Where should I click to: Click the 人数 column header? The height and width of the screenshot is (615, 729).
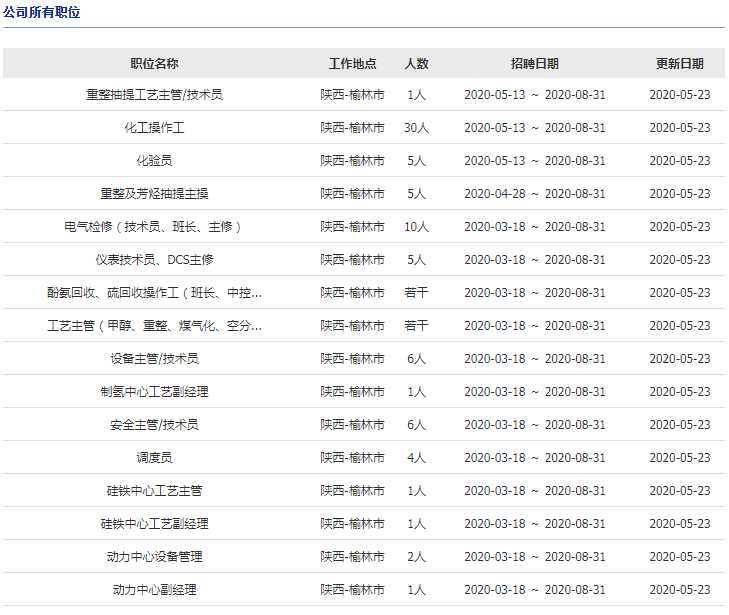tap(417, 64)
